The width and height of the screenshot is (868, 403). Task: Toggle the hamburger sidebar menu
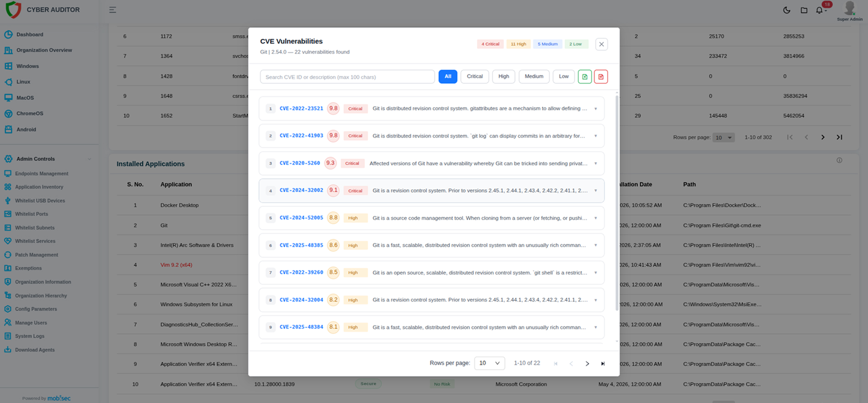pyautogui.click(x=112, y=10)
